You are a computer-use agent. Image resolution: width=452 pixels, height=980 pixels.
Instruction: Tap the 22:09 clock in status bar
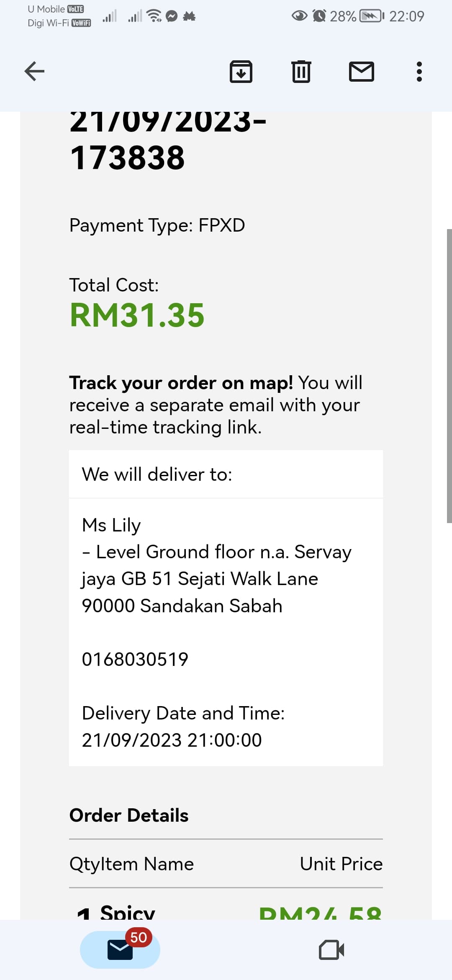(406, 16)
